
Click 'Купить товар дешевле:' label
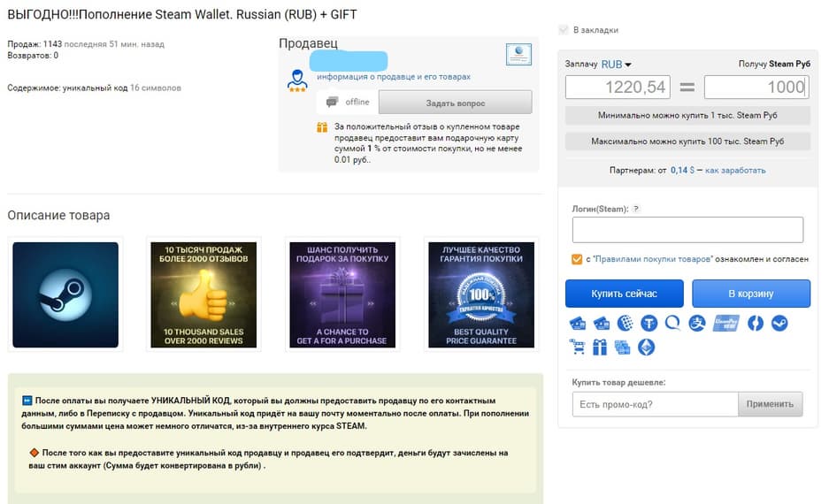[x=618, y=382]
